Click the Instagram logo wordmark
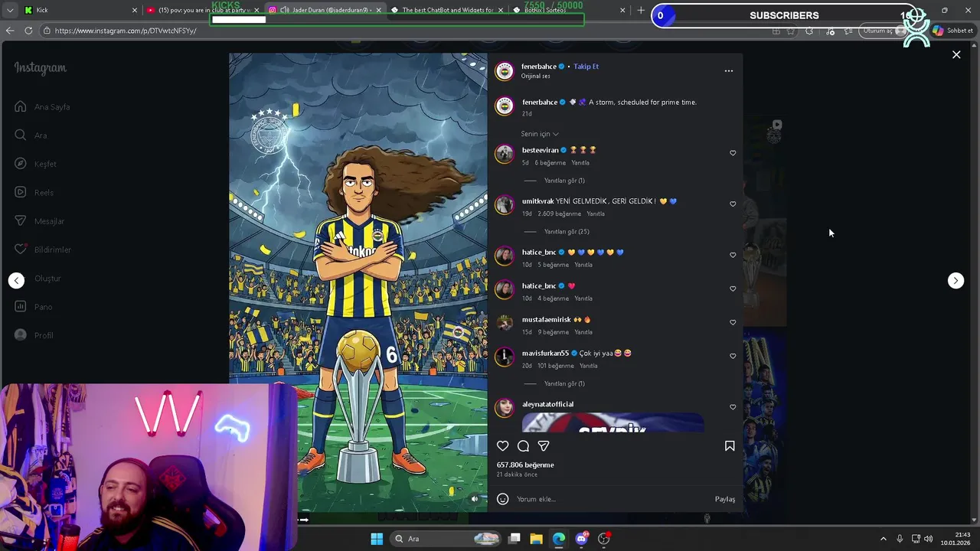This screenshot has width=980, height=551. tap(41, 67)
